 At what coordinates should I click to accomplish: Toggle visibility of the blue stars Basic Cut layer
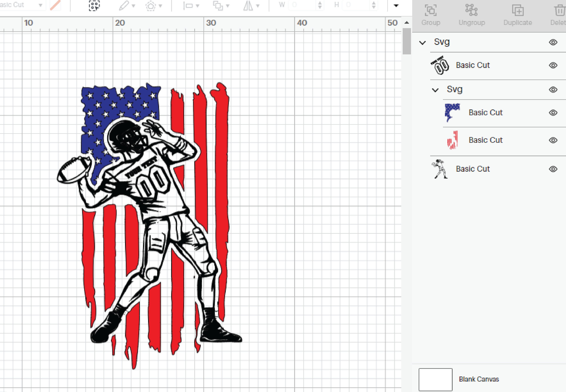(x=553, y=113)
